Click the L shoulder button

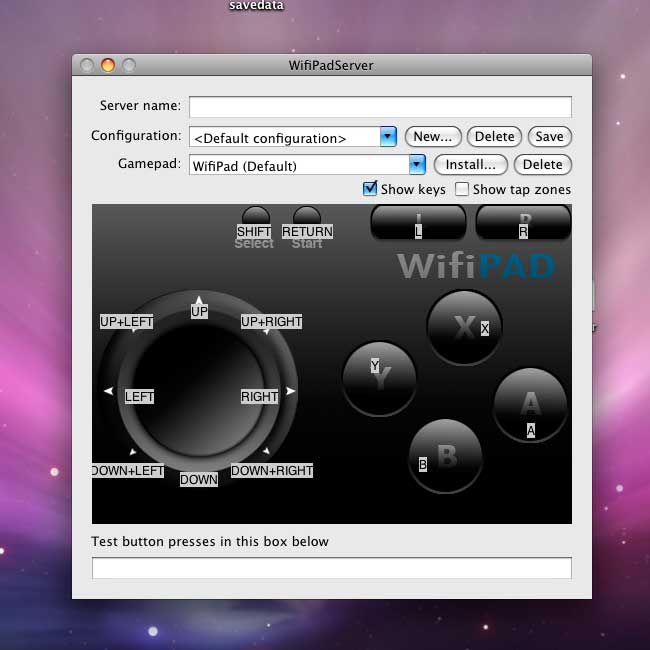click(x=418, y=222)
